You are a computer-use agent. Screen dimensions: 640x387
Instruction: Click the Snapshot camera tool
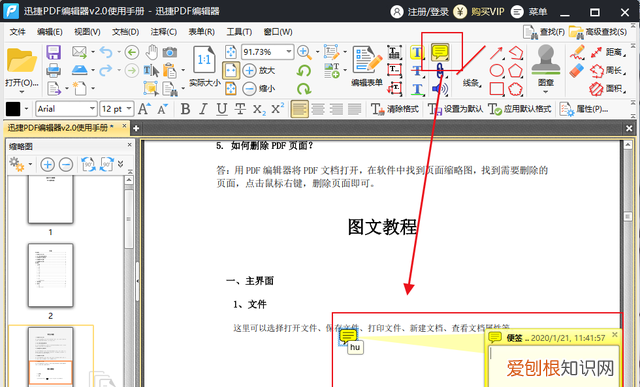click(x=170, y=52)
